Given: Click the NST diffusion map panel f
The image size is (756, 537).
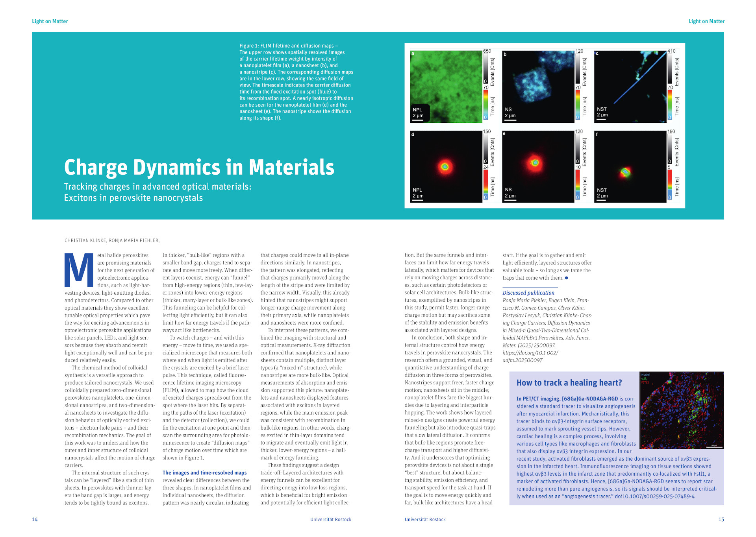Looking at the screenshot, I should 630,167.
